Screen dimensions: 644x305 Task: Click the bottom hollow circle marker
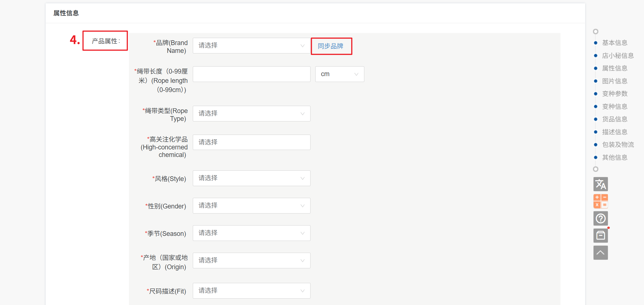tap(596, 169)
